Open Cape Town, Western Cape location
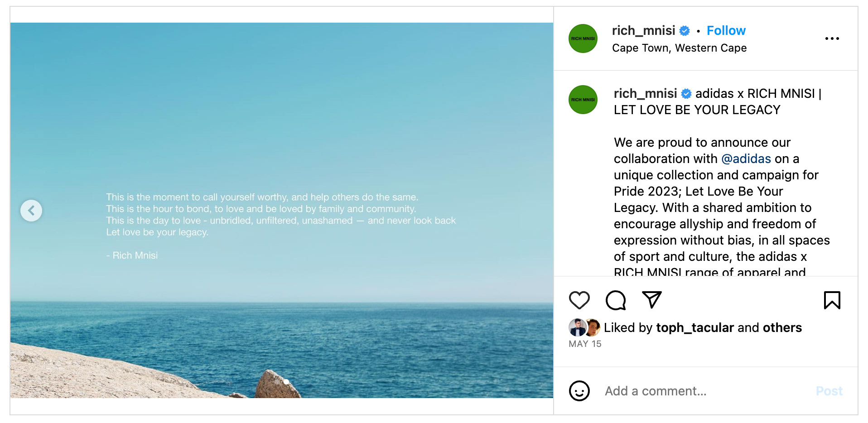Viewport: 868px width, 423px height. pyautogui.click(x=679, y=48)
